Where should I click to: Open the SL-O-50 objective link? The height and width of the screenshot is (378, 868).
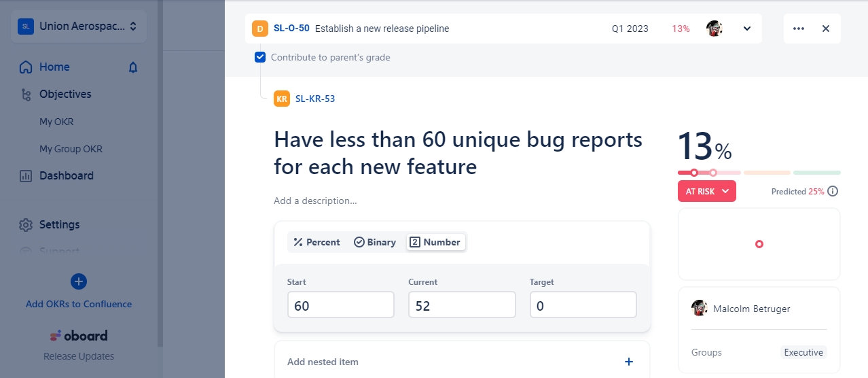[x=291, y=29]
